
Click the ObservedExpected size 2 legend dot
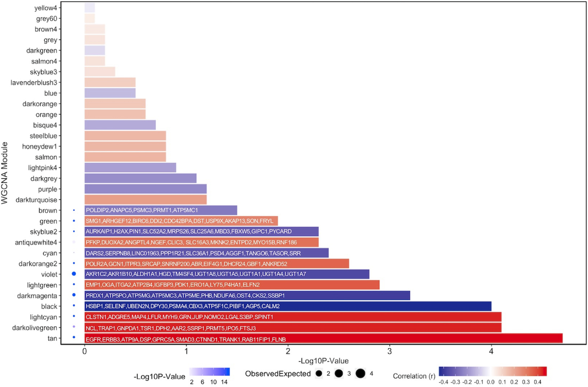pyautogui.click(x=319, y=373)
